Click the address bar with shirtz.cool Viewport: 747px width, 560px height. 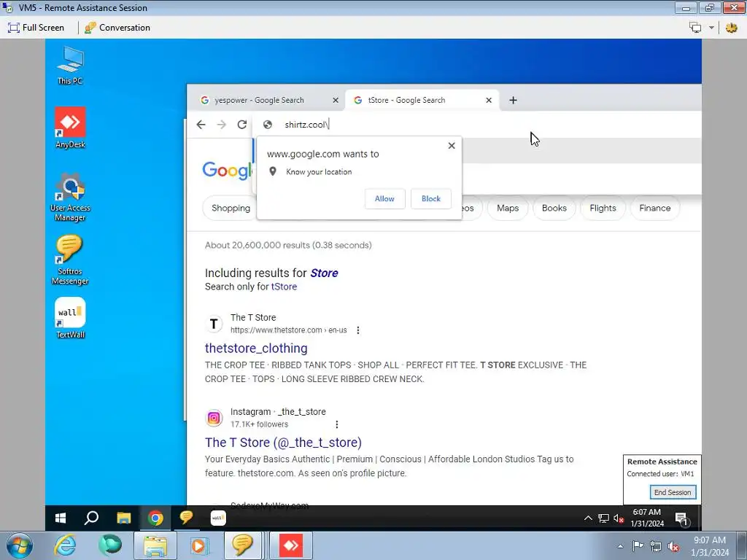tap(476, 124)
